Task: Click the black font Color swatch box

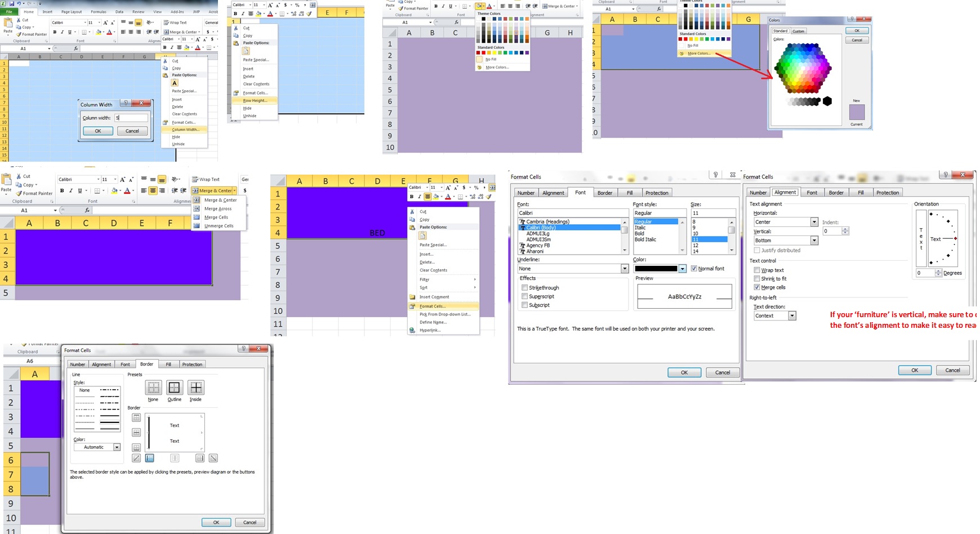Action: click(656, 269)
